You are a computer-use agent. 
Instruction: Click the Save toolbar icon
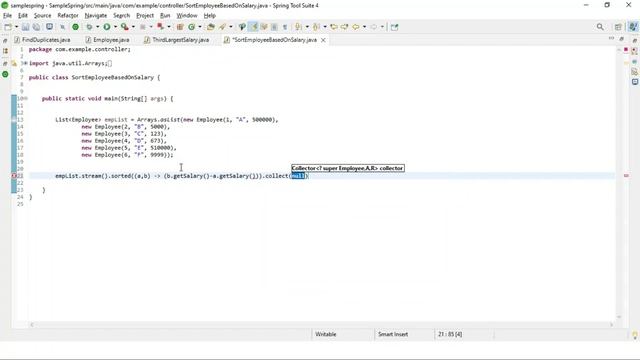tap(25, 27)
